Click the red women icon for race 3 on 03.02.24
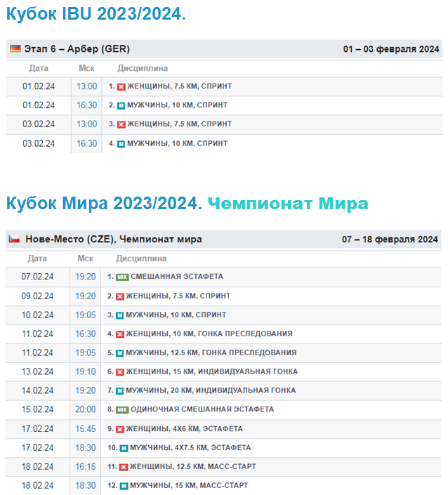The width and height of the screenshot is (448, 495). (121, 125)
